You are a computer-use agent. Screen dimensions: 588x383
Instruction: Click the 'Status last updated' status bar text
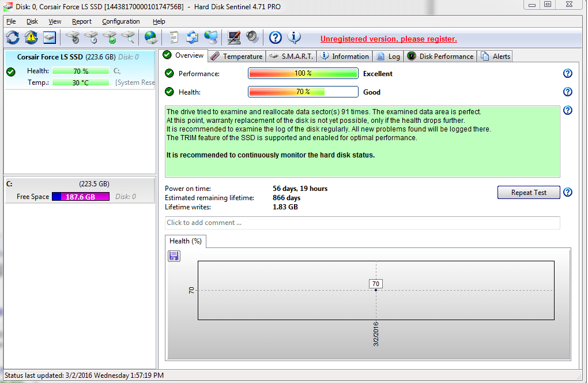tap(84, 375)
